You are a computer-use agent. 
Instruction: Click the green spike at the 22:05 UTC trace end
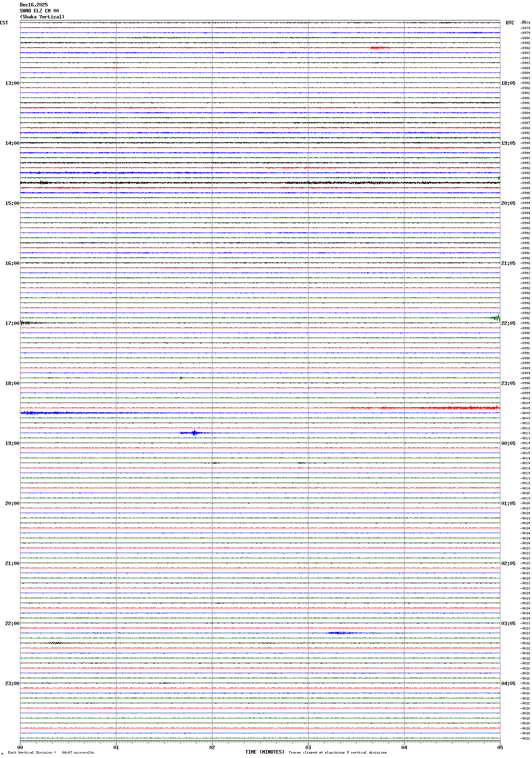pyautogui.click(x=496, y=318)
